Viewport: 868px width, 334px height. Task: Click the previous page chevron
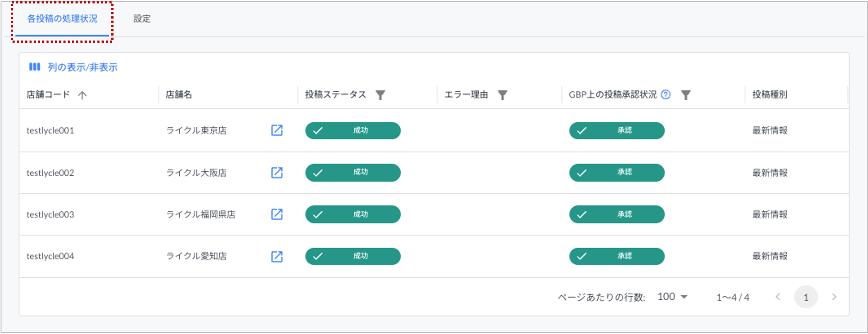(x=778, y=297)
